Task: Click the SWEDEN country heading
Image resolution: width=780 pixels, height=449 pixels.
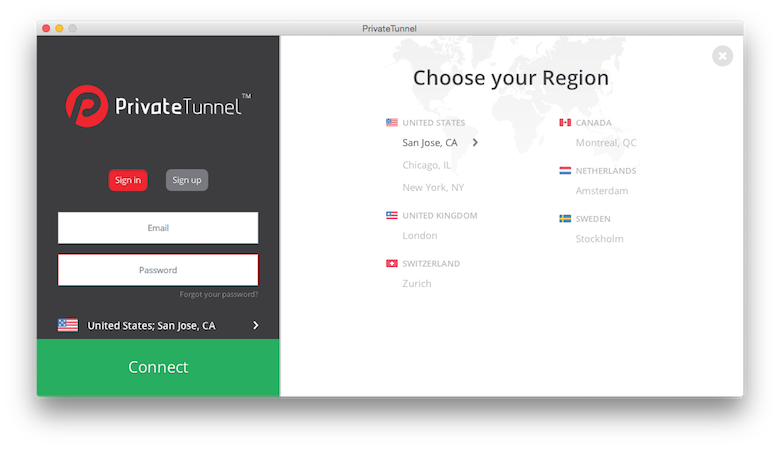Action: click(x=593, y=219)
